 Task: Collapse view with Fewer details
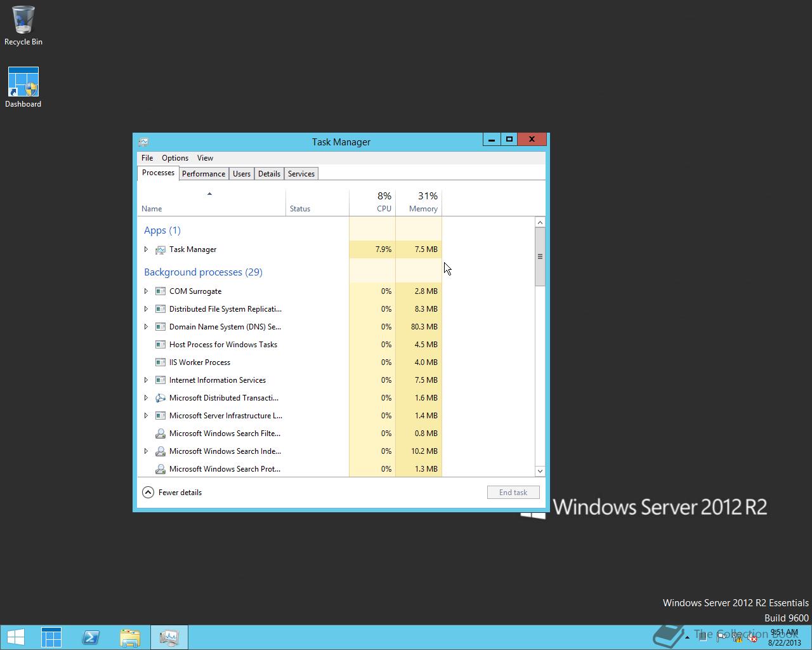click(x=172, y=493)
